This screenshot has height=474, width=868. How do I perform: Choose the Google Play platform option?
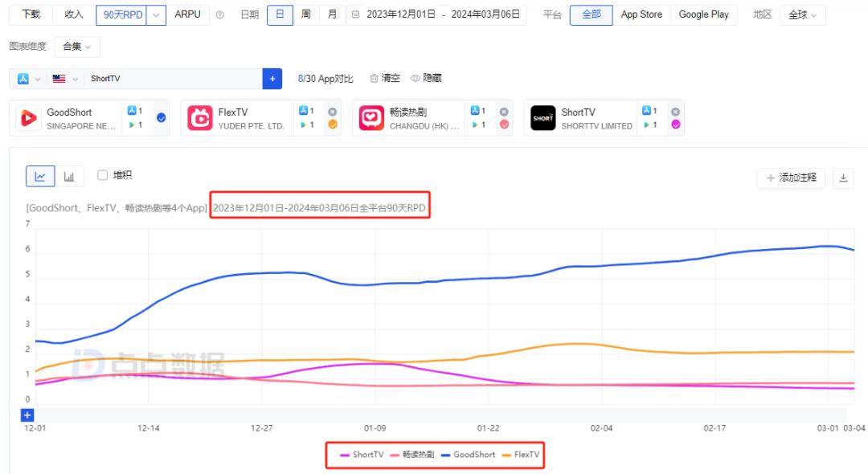pyautogui.click(x=703, y=14)
